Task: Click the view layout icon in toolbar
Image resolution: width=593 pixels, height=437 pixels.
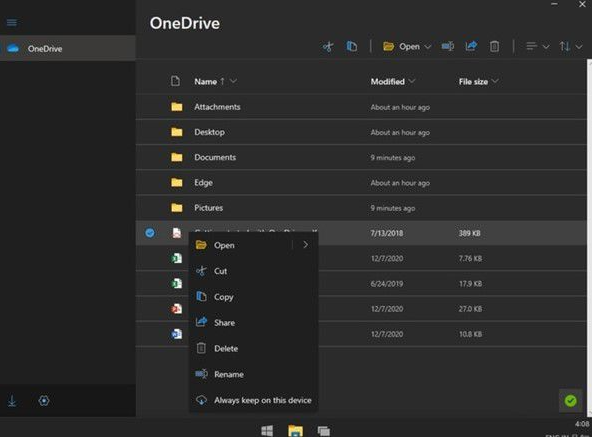Action: [x=531, y=46]
